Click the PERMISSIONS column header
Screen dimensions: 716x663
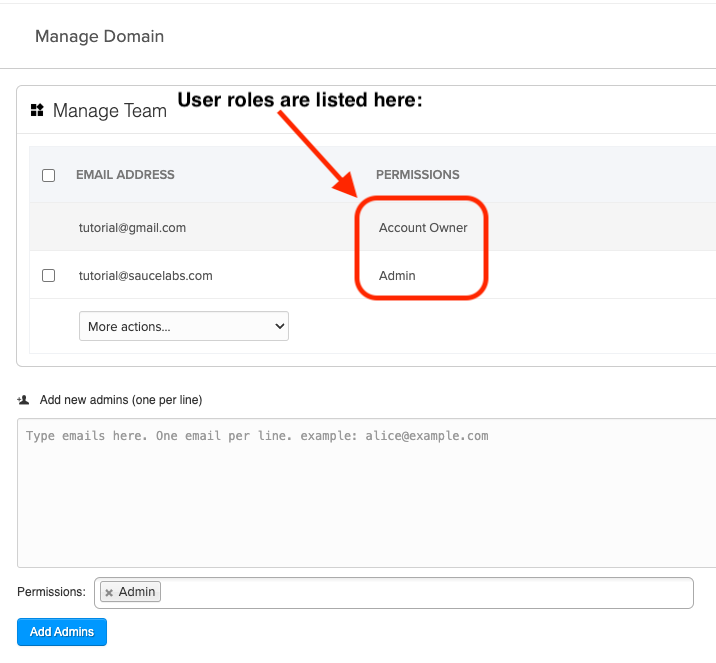click(x=417, y=175)
